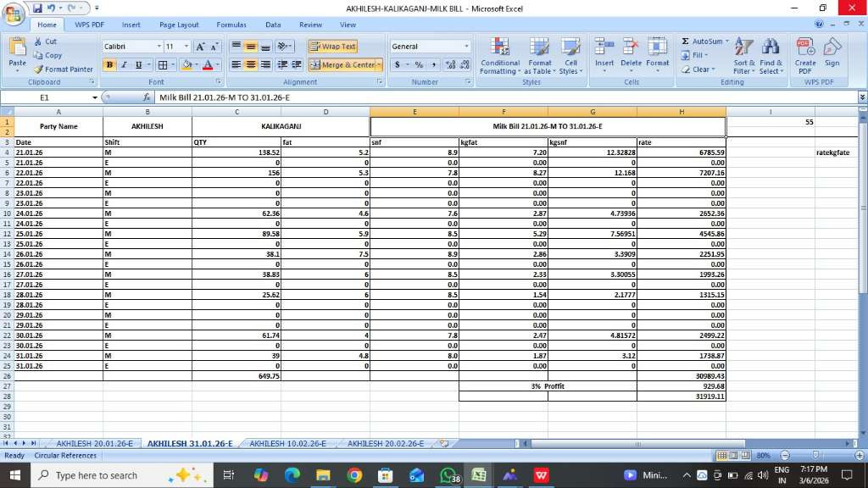Toggle align text right
Viewport: 868px width, 488px height.
(265, 64)
